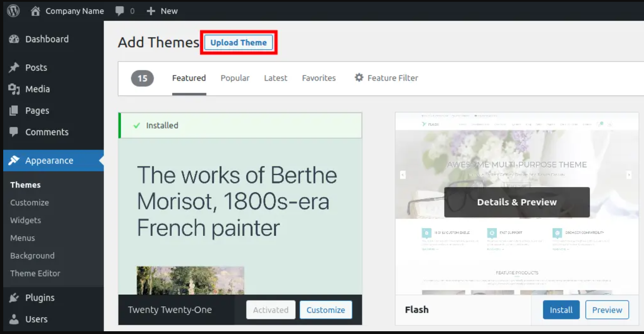Install the Flash theme

click(561, 310)
